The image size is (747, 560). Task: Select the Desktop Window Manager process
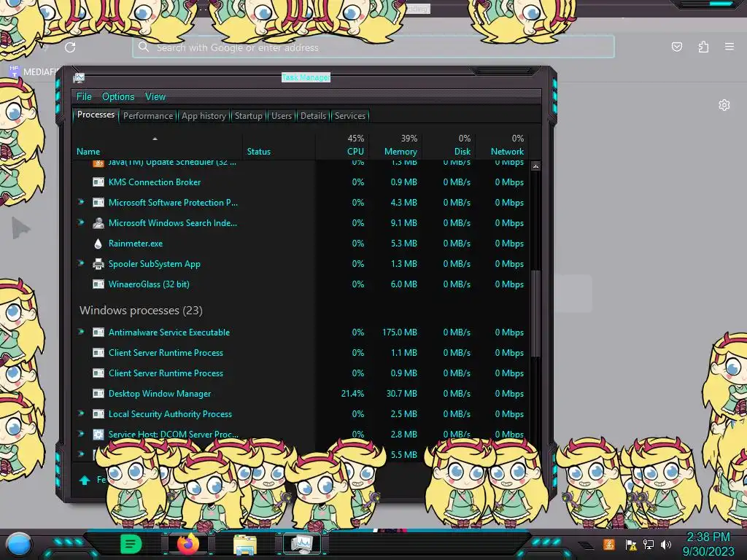[160, 393]
